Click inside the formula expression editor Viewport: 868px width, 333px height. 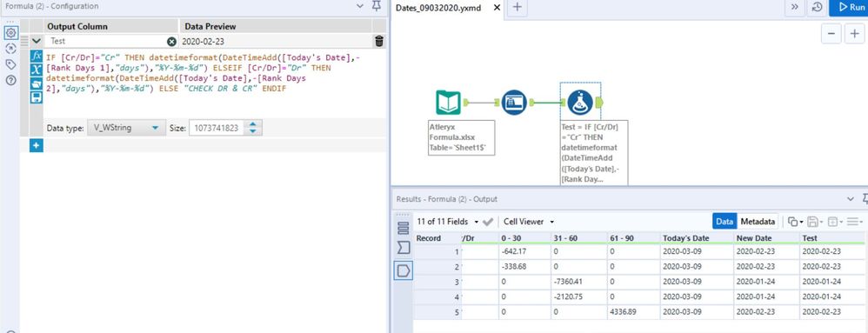(x=214, y=83)
